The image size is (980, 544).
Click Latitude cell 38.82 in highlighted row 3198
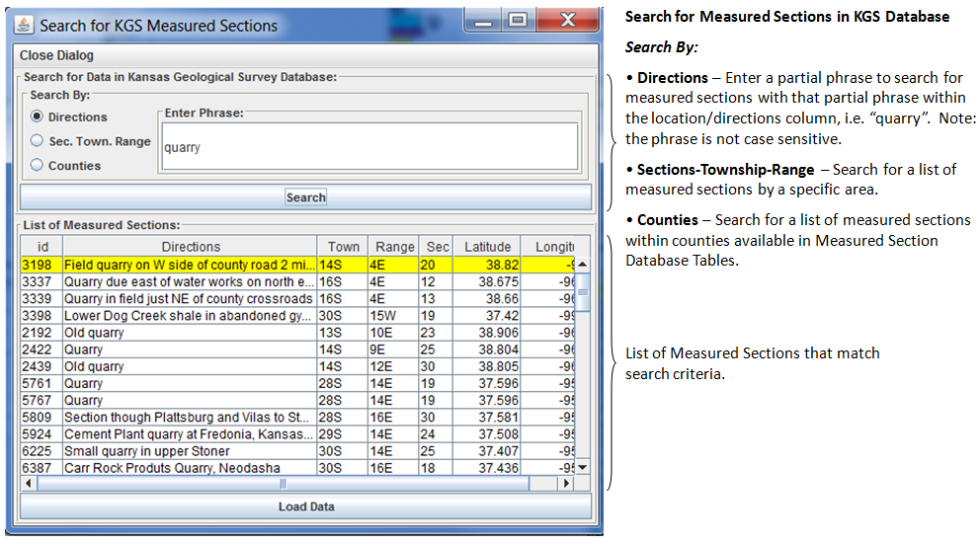(487, 265)
